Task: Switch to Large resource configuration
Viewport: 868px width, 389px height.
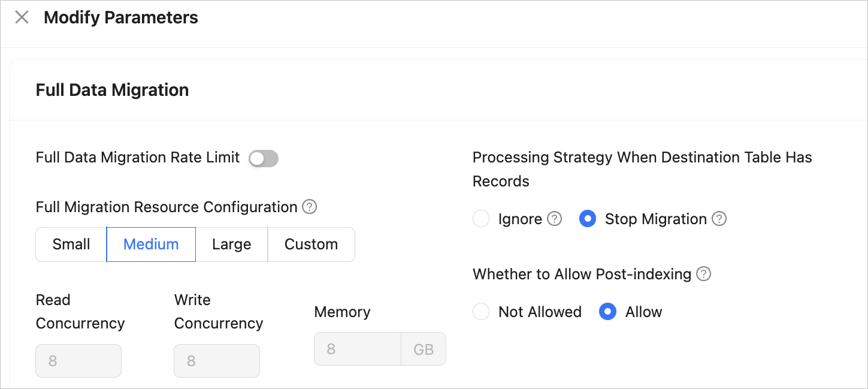Action: coord(231,245)
